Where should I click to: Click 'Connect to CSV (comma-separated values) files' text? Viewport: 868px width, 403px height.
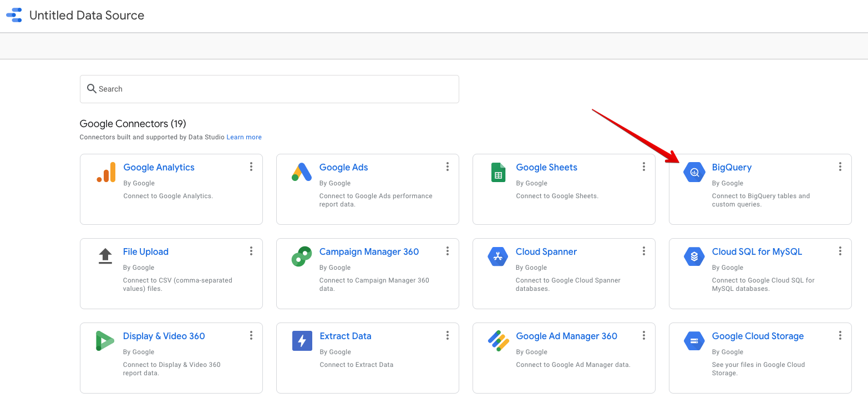click(x=177, y=284)
